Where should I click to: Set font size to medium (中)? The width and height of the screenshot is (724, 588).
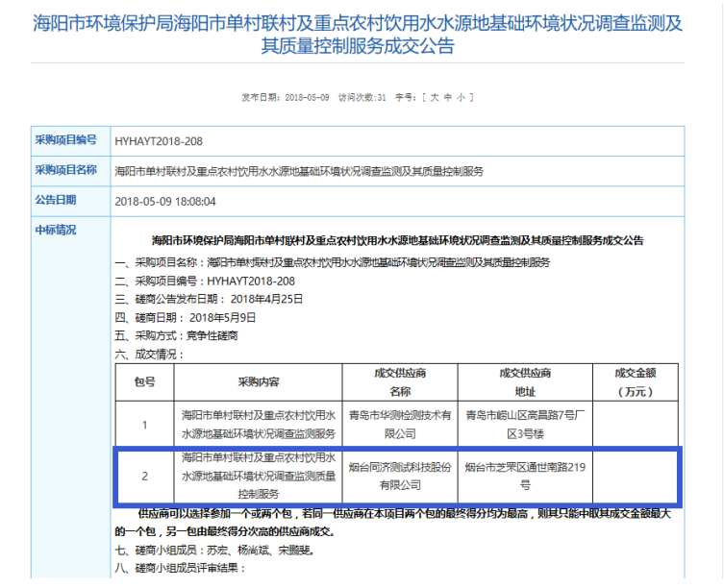tap(447, 97)
